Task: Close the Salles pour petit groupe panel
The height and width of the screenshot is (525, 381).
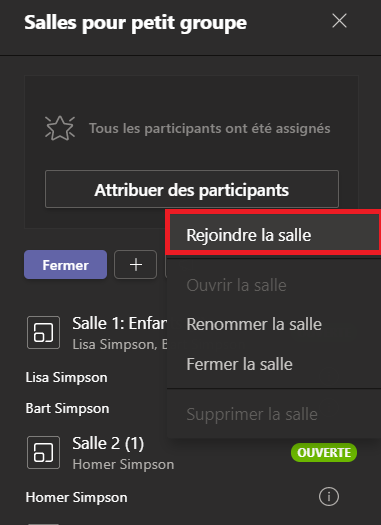Action: click(x=339, y=21)
